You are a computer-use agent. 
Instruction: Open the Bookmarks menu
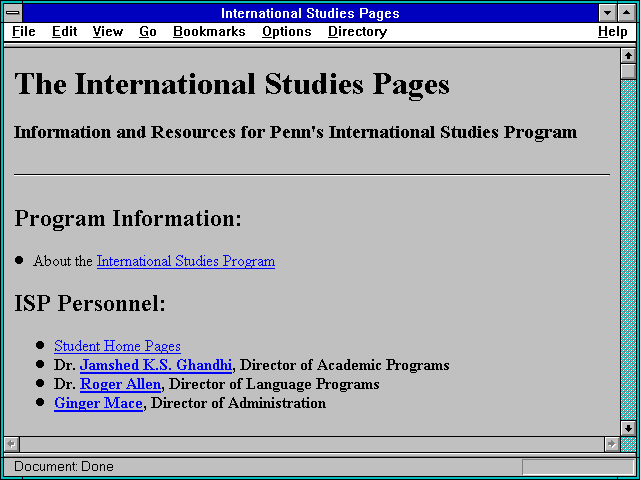[x=209, y=32]
